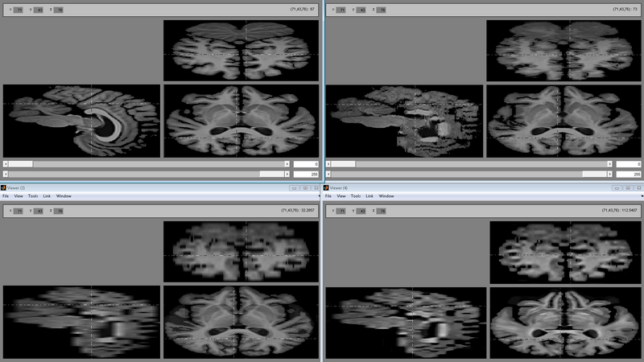Select the Y coordinate field in Viewer (4)
The width and height of the screenshot is (644, 362).
[x=361, y=211]
